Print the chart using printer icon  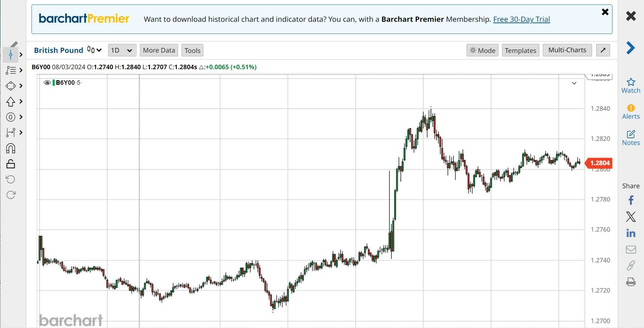coord(630,282)
